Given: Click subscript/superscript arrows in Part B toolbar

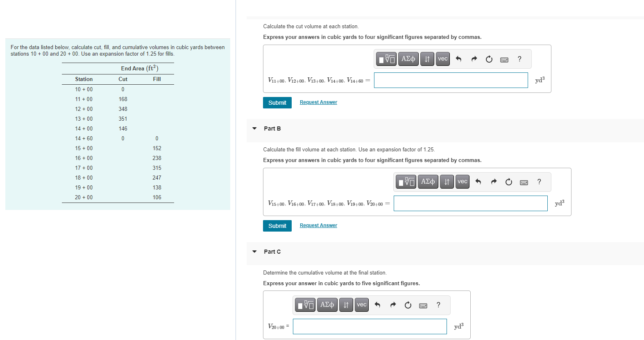Looking at the screenshot, I should (447, 182).
